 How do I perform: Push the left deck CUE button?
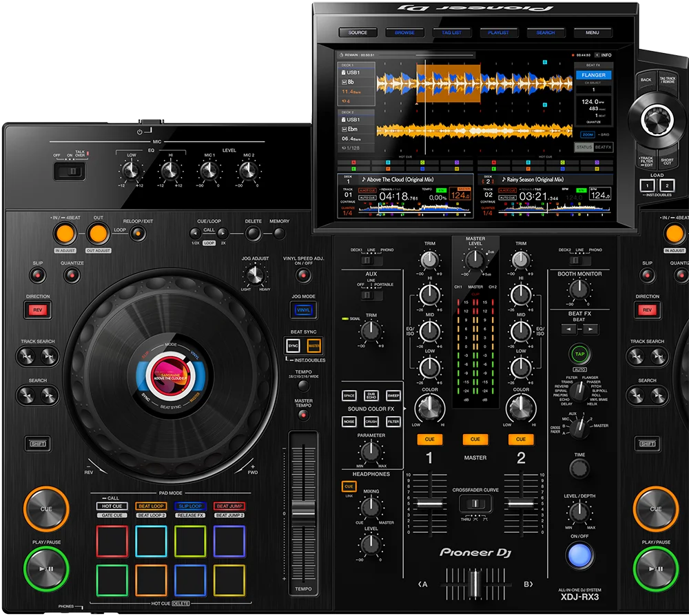click(46, 509)
